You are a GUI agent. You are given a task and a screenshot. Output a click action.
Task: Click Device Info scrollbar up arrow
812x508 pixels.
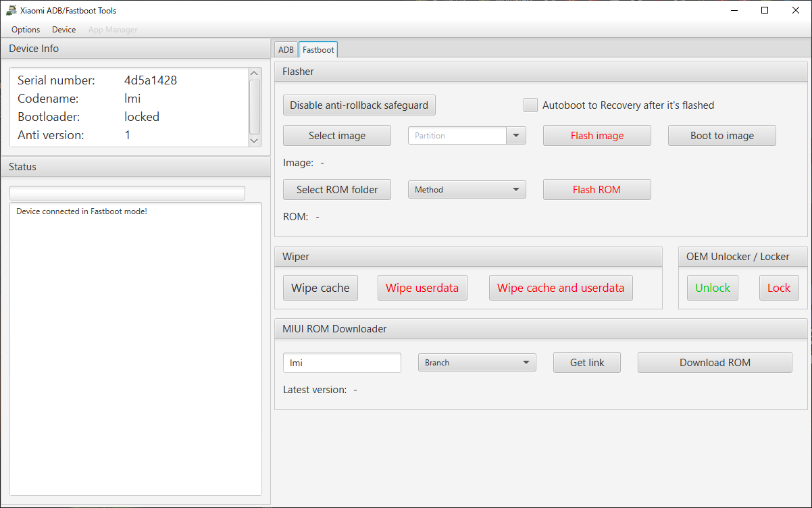pos(255,73)
